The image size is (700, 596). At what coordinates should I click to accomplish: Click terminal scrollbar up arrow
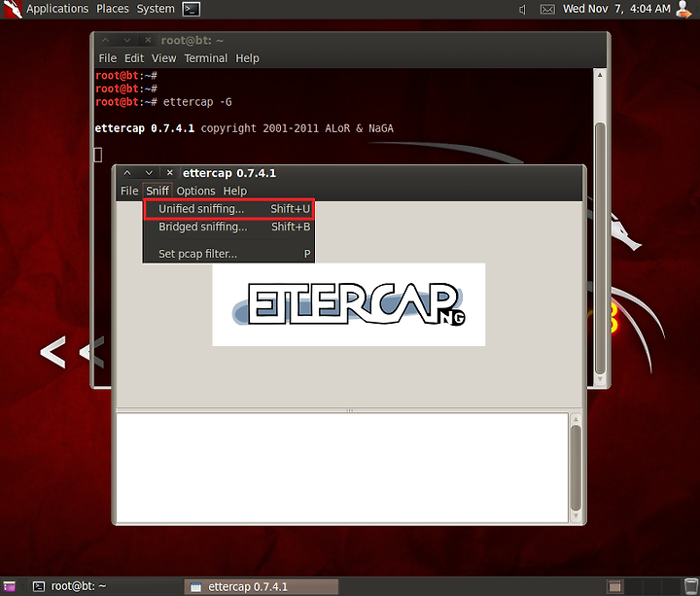[x=600, y=75]
